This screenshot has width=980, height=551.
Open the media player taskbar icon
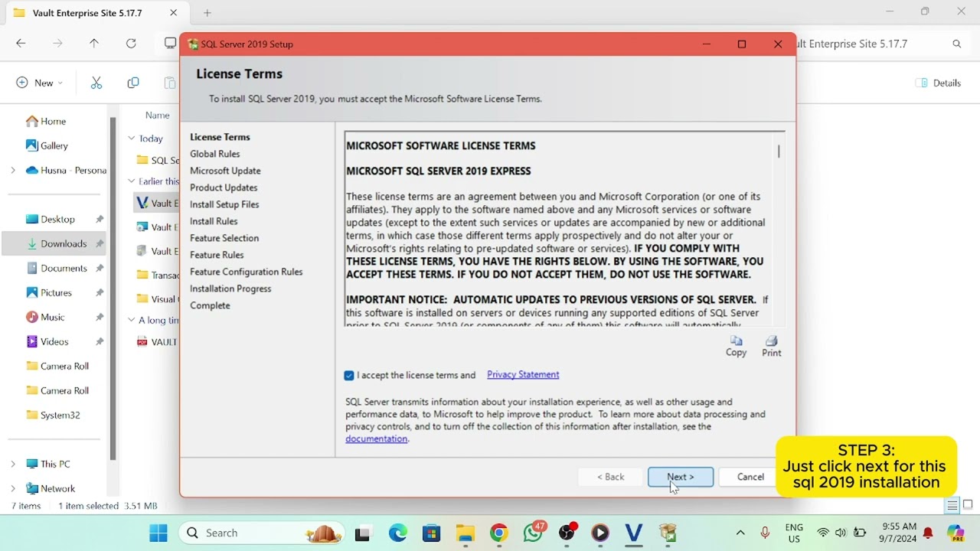pos(600,533)
